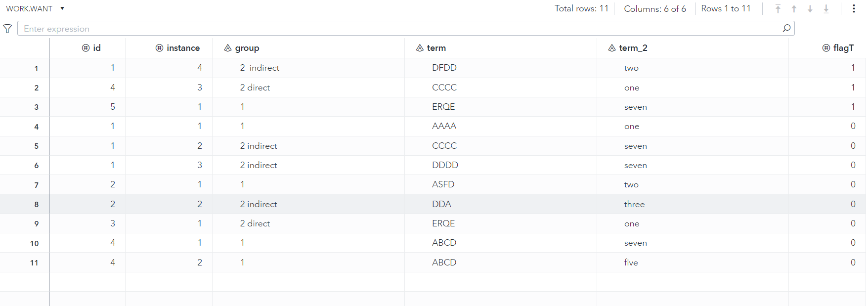Jump to last rows arrow

pyautogui.click(x=826, y=9)
